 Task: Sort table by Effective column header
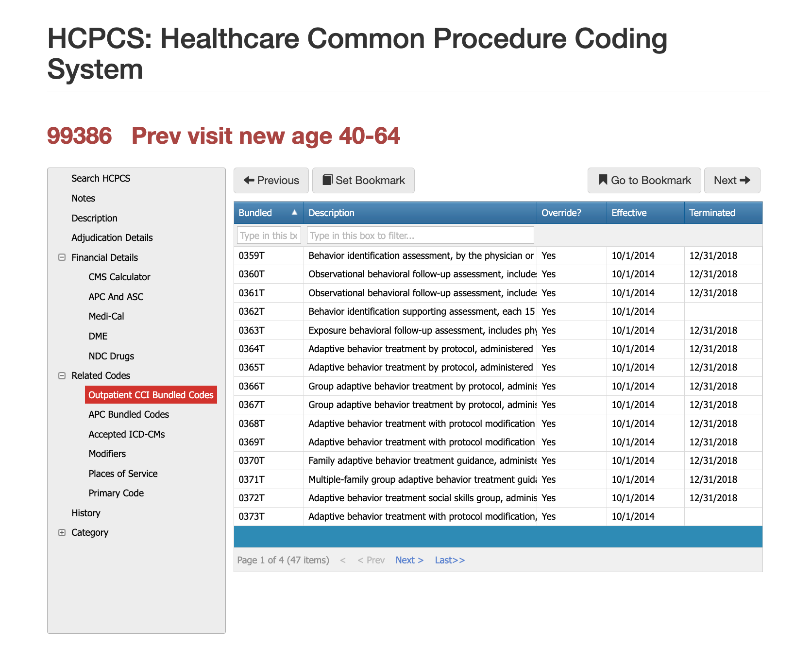point(629,213)
